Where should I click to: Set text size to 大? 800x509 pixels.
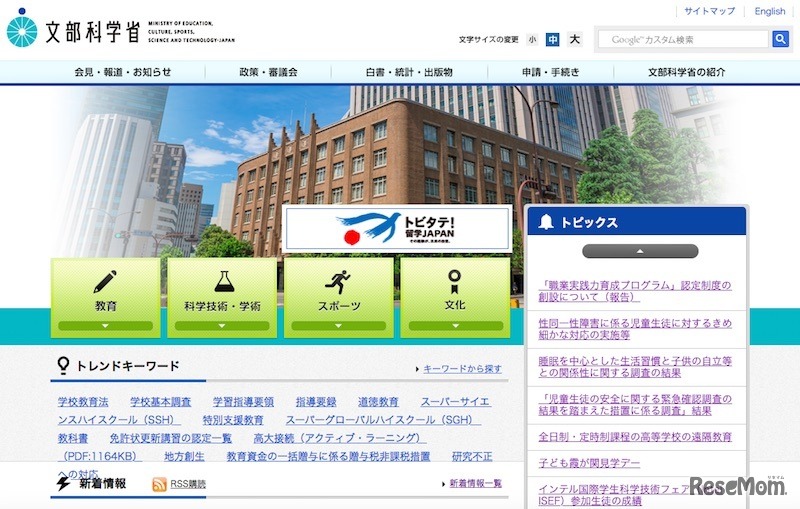[574, 39]
